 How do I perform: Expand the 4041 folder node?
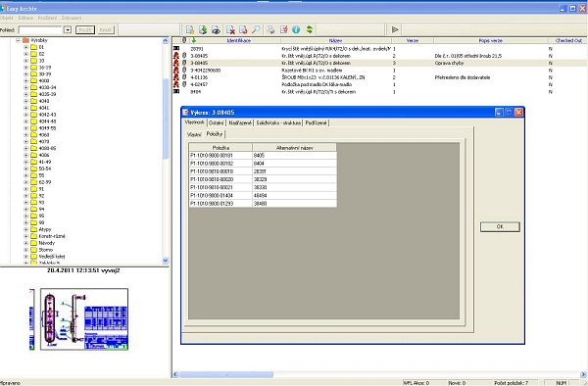25,108
